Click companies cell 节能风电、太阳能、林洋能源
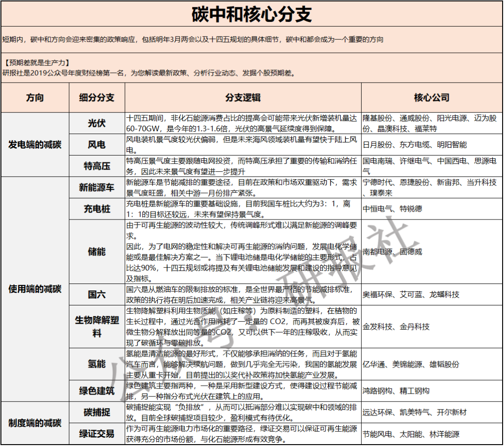Screen dimensions: 504x446 (432, 434)
